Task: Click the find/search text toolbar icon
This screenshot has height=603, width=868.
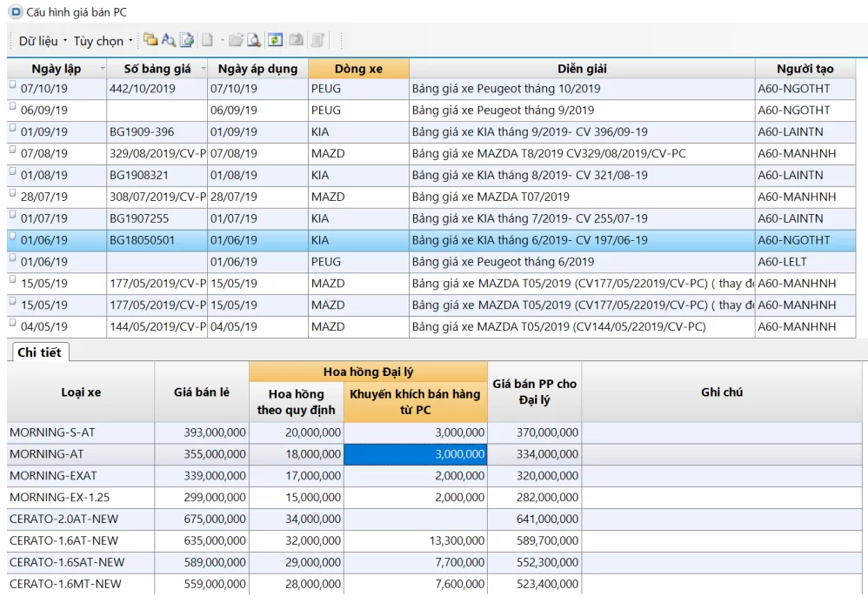Action: click(169, 40)
